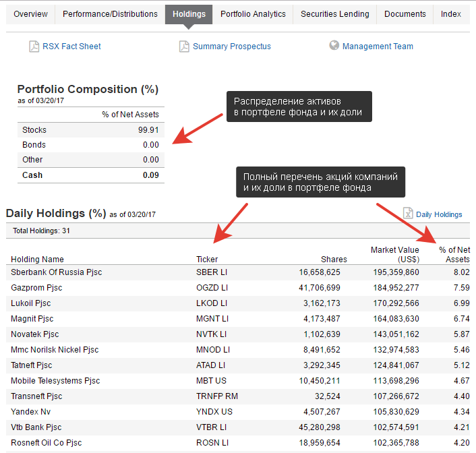The image size is (476, 453).
Task: Select the Sberbank Of Russia Pjsc row name
Action: click(57, 272)
